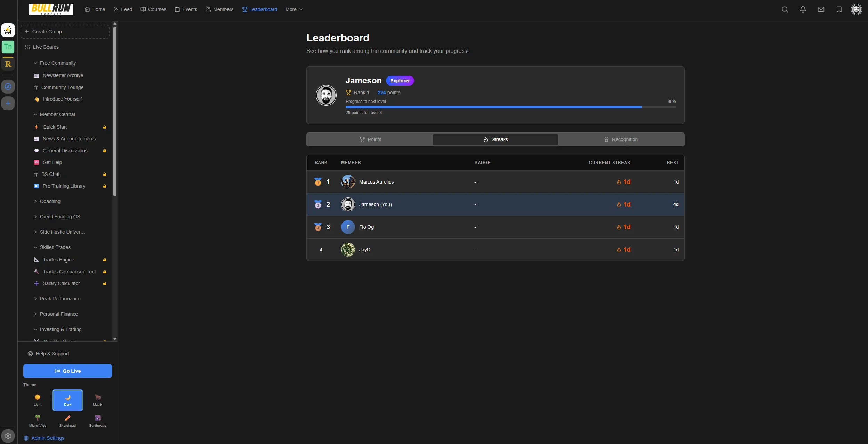Select the compass discovery icon in left rail
The height and width of the screenshot is (444, 868).
click(8, 87)
